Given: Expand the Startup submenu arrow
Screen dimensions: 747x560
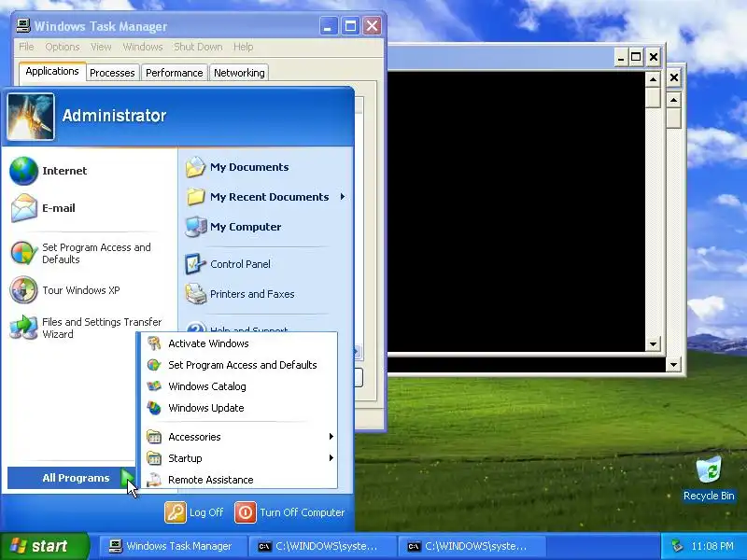Looking at the screenshot, I should 331,458.
